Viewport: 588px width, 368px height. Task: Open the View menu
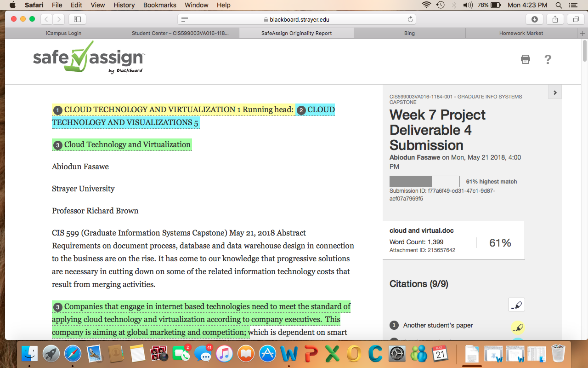point(98,5)
